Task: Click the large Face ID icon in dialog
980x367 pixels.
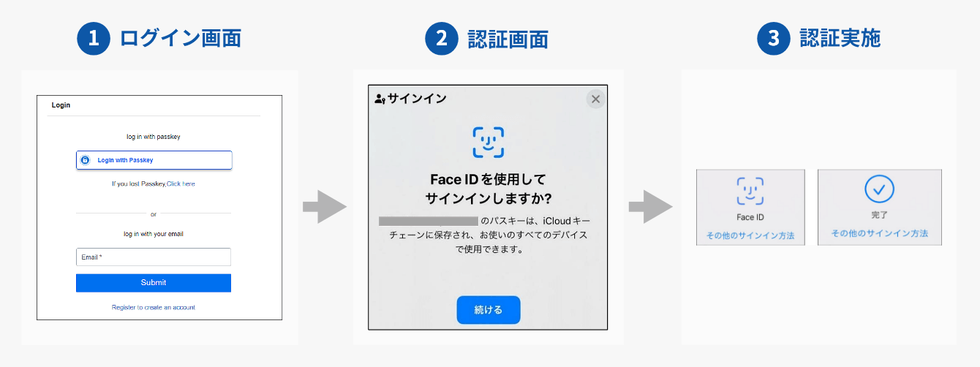Action: pyautogui.click(x=488, y=142)
